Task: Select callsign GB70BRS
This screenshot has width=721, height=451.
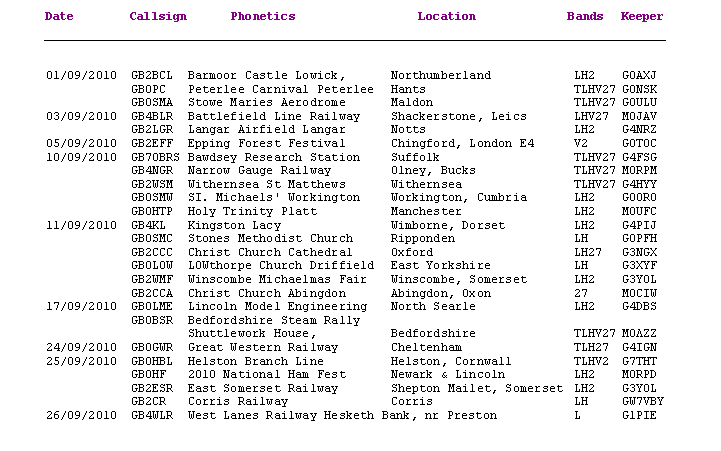Action: tap(155, 157)
